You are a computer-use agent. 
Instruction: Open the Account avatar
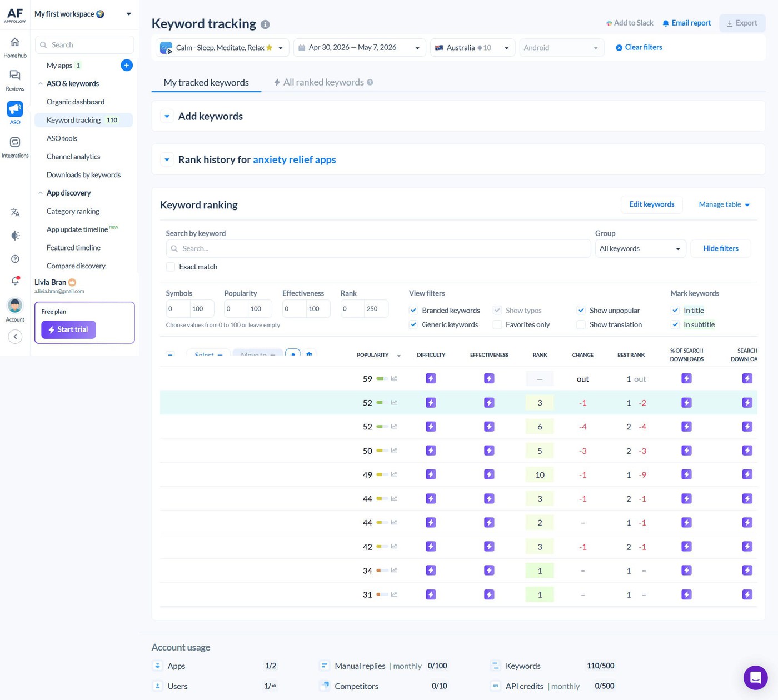pyautogui.click(x=15, y=305)
